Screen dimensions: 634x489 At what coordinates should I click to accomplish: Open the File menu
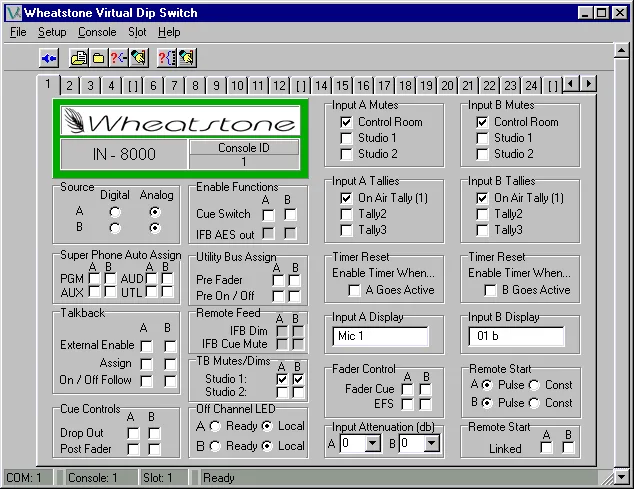click(18, 32)
